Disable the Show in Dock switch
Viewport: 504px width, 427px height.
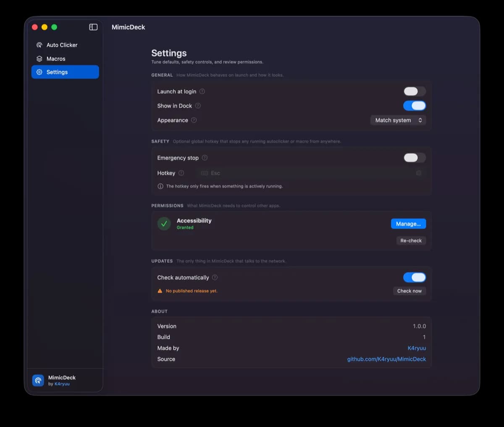click(x=415, y=105)
